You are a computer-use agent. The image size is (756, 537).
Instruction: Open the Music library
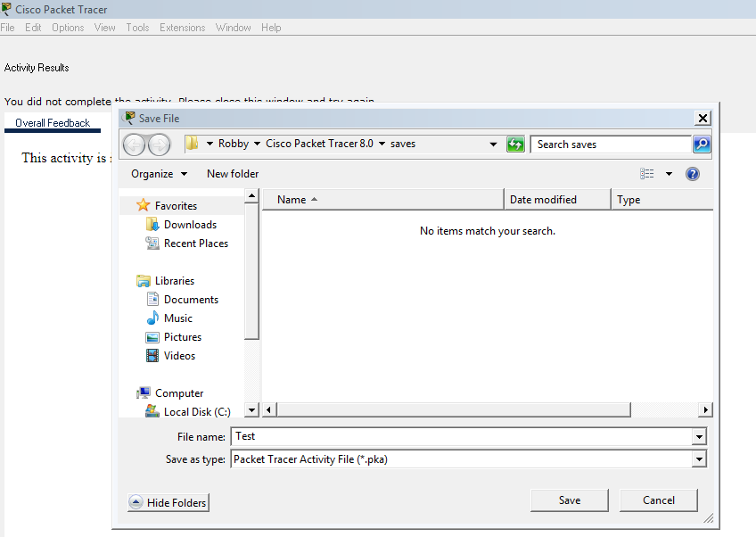(x=177, y=318)
